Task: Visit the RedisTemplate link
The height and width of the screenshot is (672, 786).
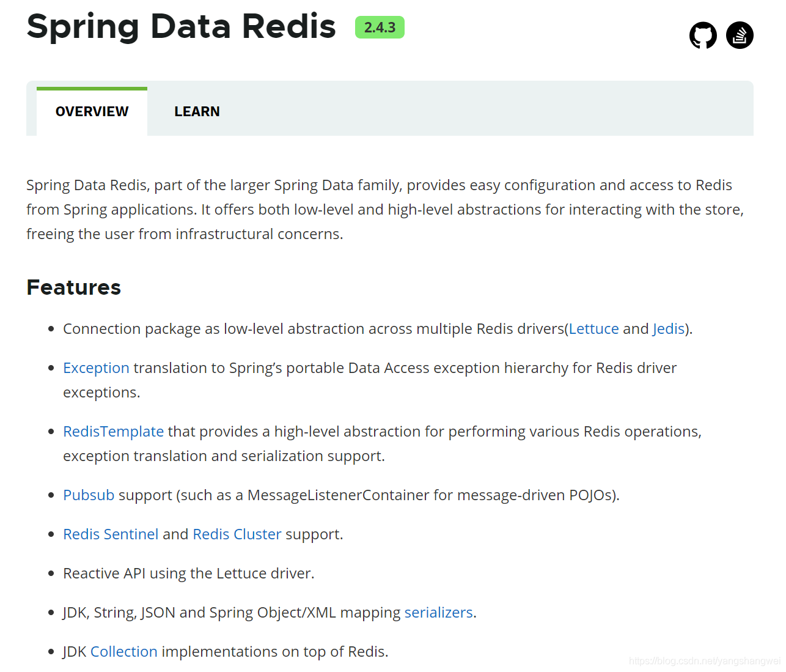Action: [113, 432]
